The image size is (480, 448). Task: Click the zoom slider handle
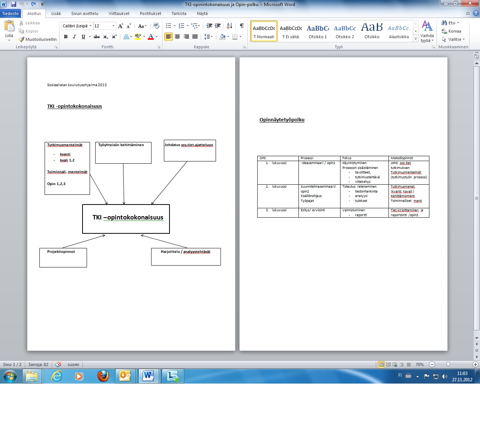point(448,364)
